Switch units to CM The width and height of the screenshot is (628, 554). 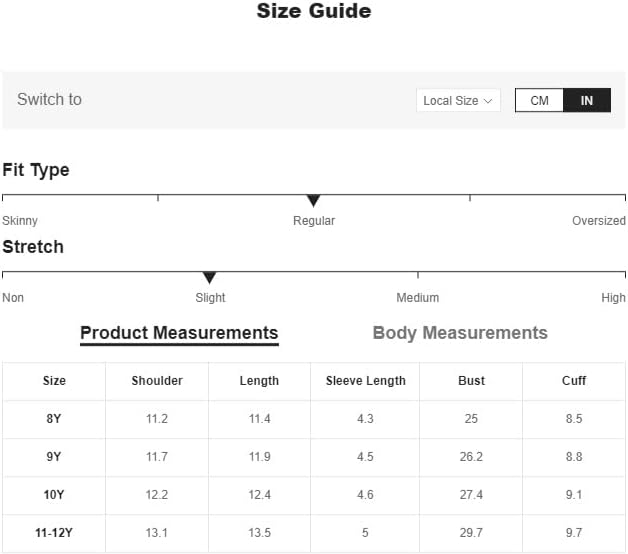[539, 100]
